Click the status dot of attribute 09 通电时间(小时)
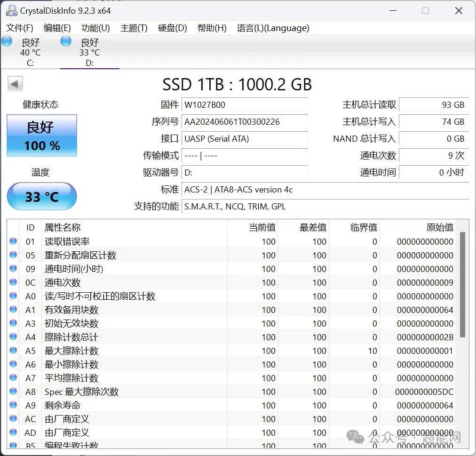 click(13, 269)
